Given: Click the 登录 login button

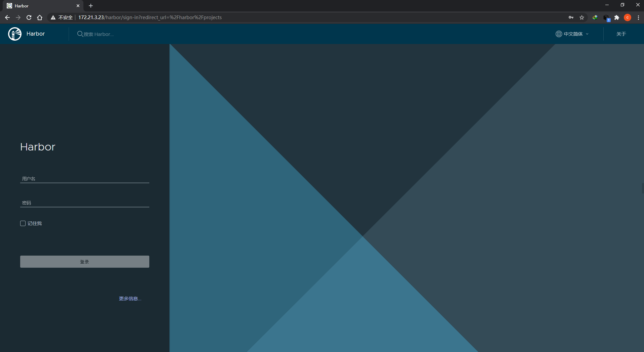Looking at the screenshot, I should click(x=85, y=262).
